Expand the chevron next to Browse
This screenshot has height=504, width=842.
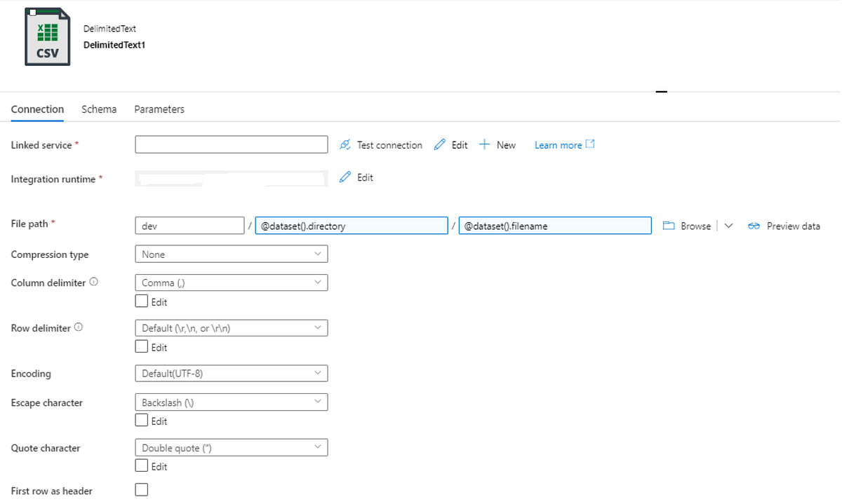(x=728, y=226)
